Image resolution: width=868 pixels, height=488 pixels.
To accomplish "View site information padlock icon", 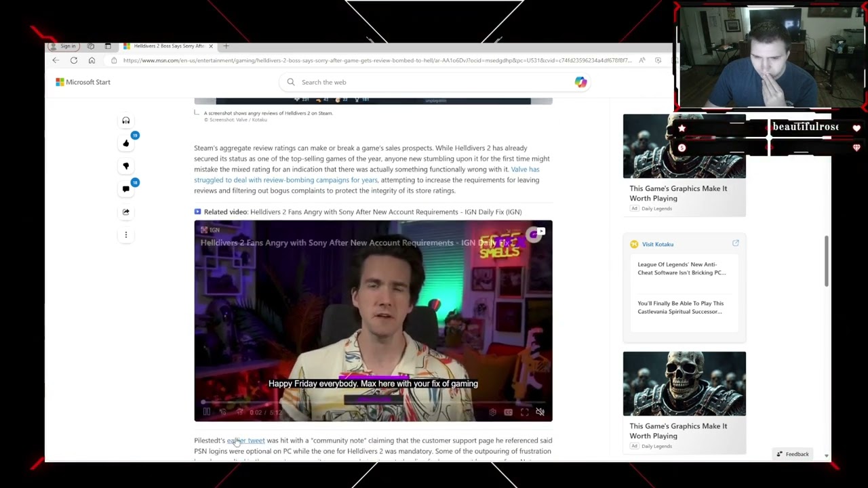I will tap(114, 60).
